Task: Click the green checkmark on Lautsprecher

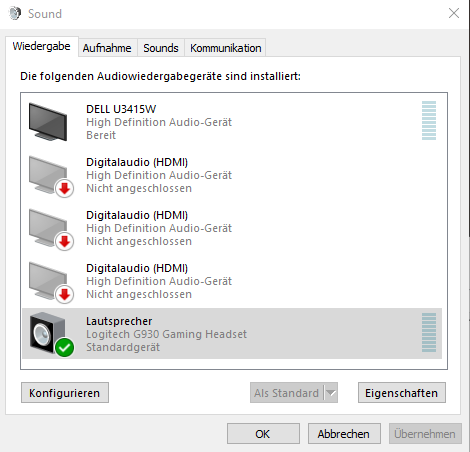Action: (x=64, y=348)
